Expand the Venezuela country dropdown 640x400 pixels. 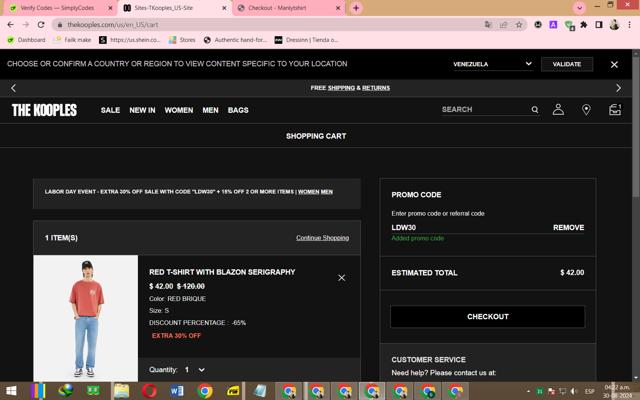(493, 64)
